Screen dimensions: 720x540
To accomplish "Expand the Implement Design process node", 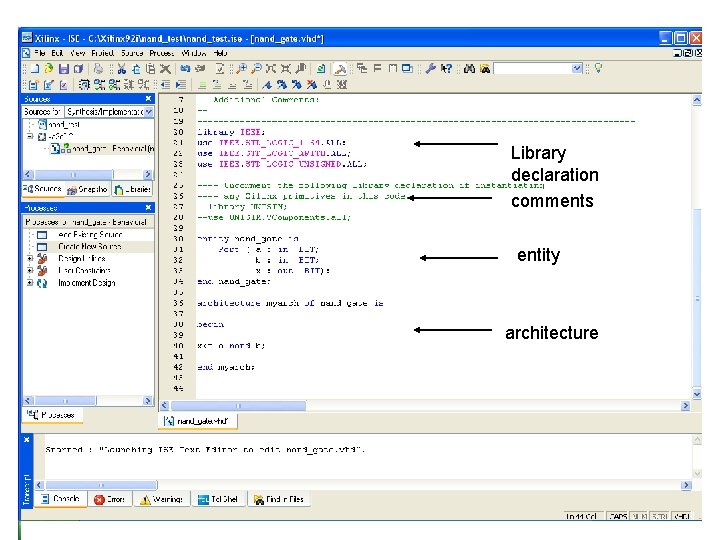I will click(x=30, y=283).
